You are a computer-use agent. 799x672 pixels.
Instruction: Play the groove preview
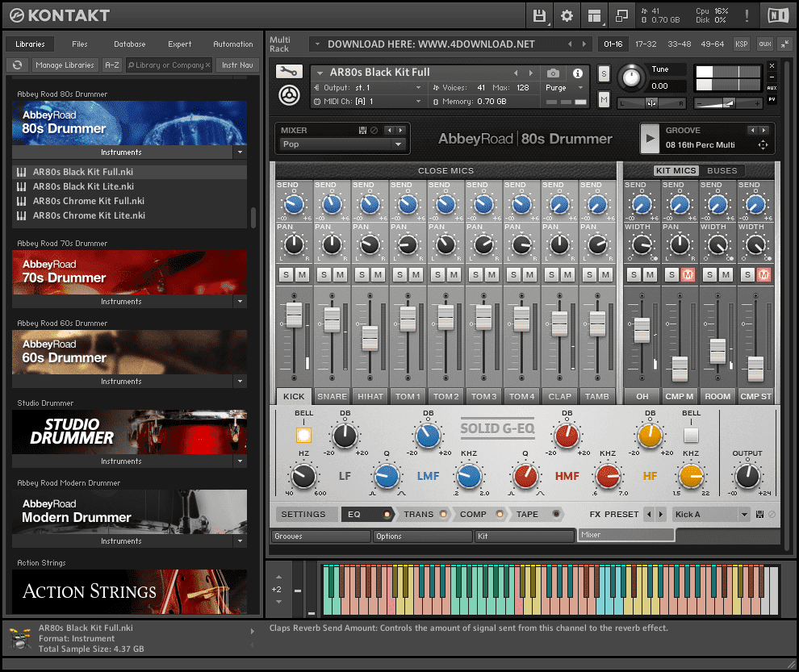pos(650,138)
